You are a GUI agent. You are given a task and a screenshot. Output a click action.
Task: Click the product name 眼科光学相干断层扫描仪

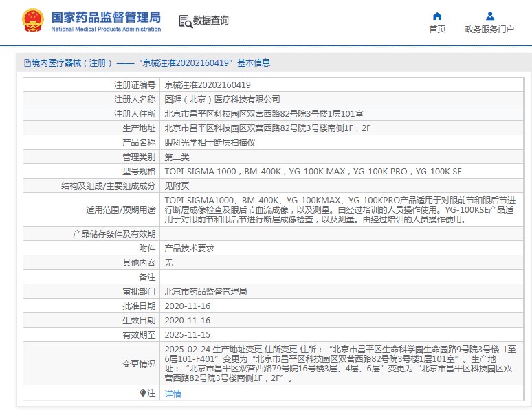pyautogui.click(x=210, y=143)
